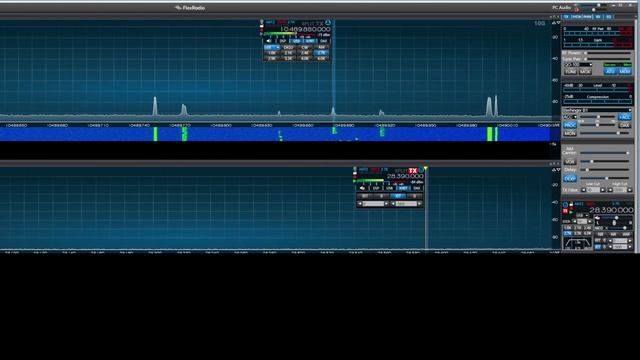Toggle the MON monitor button
Image resolution: width=640 pixels, height=360 pixels.
(x=570, y=133)
